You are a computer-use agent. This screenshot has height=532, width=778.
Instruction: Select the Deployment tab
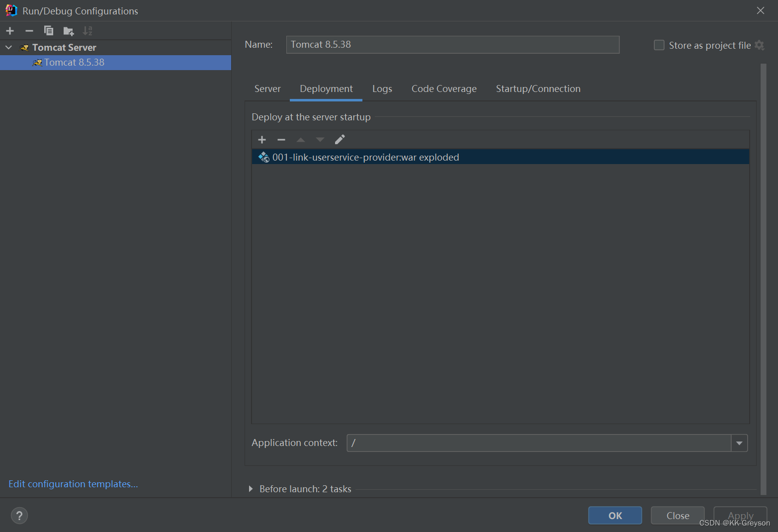(x=326, y=89)
